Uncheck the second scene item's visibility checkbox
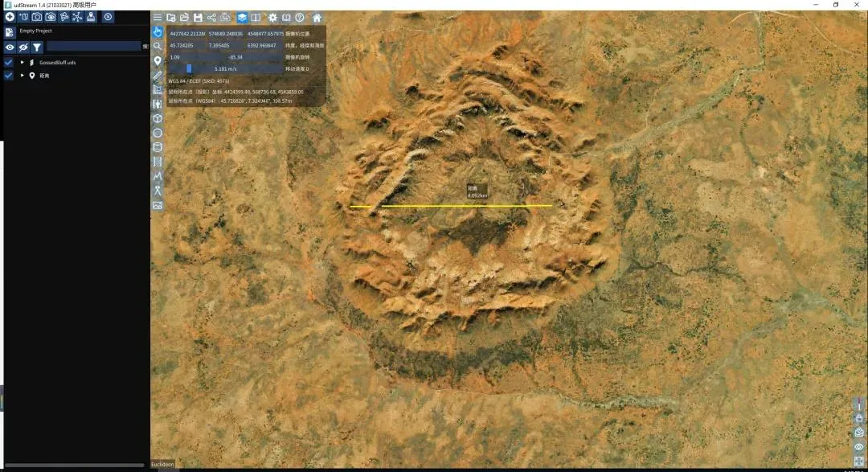Image resolution: width=868 pixels, height=472 pixels. coord(8,76)
